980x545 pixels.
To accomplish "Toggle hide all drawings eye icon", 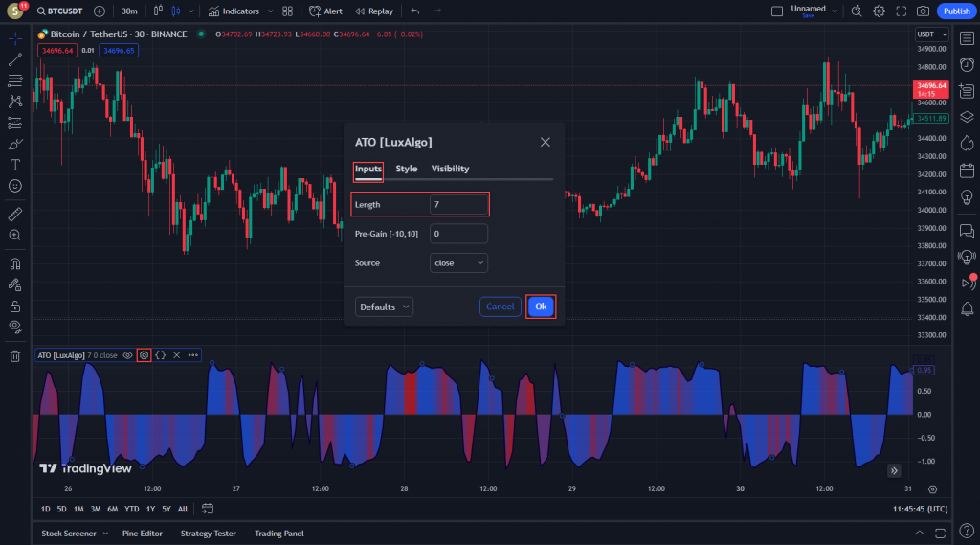I will [15, 327].
